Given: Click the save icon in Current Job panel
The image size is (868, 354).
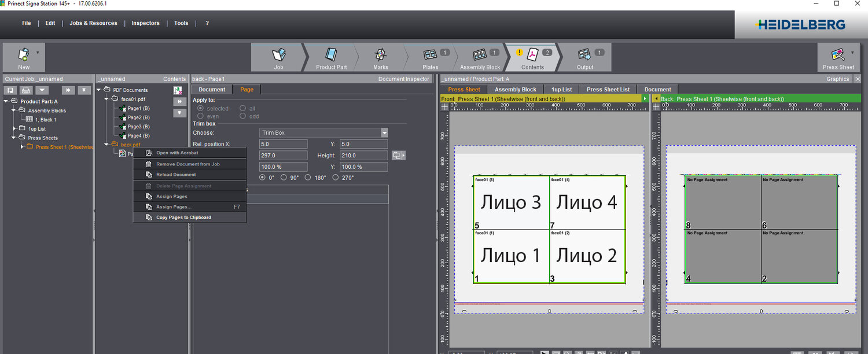Looking at the screenshot, I should tap(10, 90).
